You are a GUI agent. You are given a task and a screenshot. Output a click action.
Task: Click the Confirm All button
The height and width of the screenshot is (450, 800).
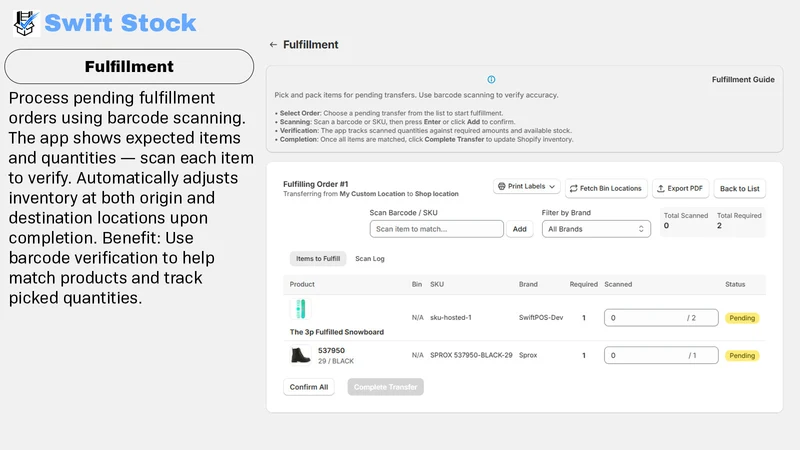pos(309,387)
